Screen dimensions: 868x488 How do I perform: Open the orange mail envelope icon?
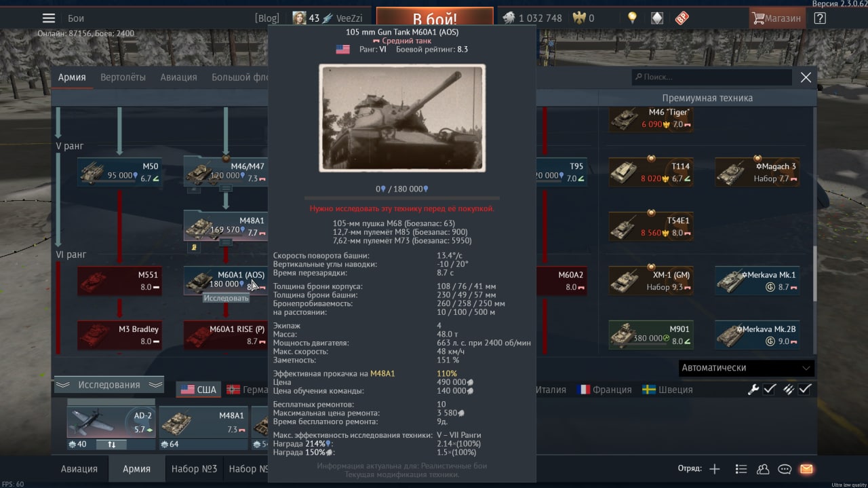point(806,469)
